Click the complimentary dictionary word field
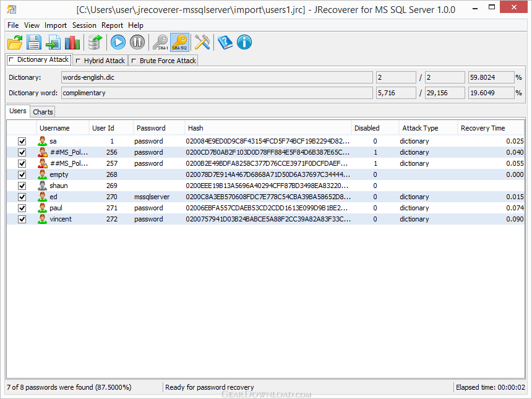The width and height of the screenshot is (532, 399). coord(217,93)
